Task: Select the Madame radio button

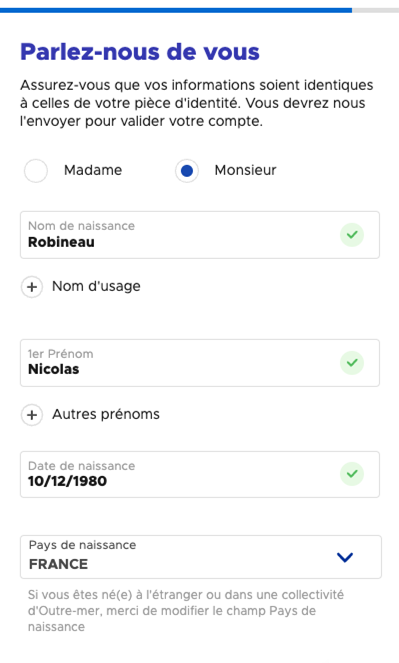Action: pos(36,171)
